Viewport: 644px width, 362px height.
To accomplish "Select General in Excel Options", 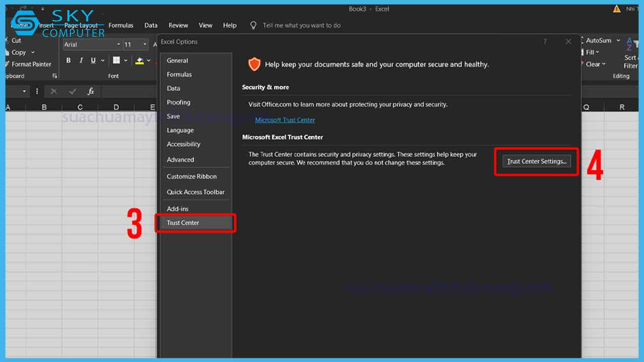I will pos(196,60).
